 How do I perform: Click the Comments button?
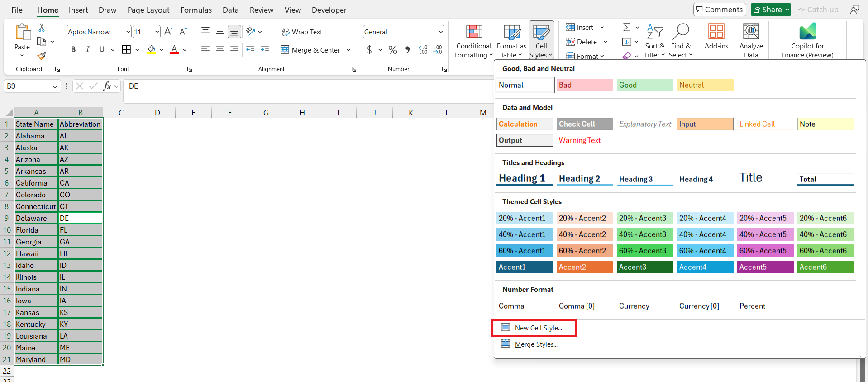[720, 10]
